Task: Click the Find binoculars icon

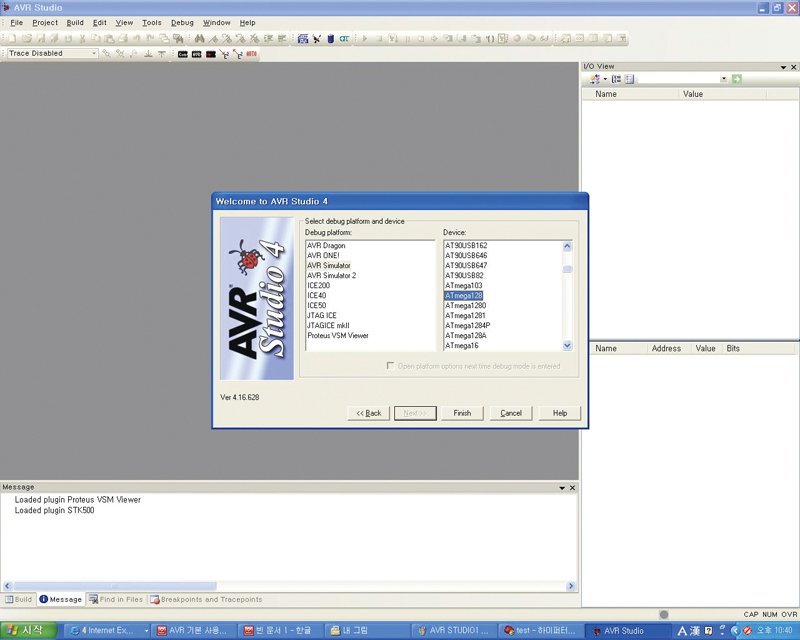Action: (x=199, y=38)
